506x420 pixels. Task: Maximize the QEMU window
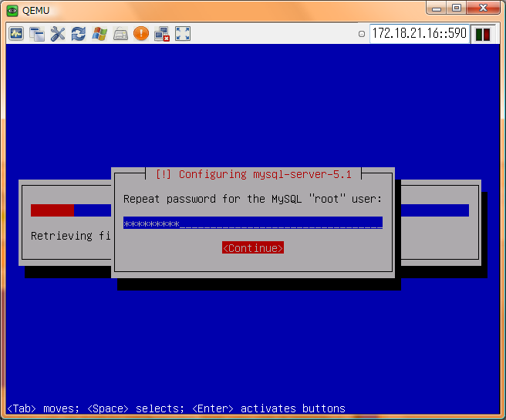457,8
